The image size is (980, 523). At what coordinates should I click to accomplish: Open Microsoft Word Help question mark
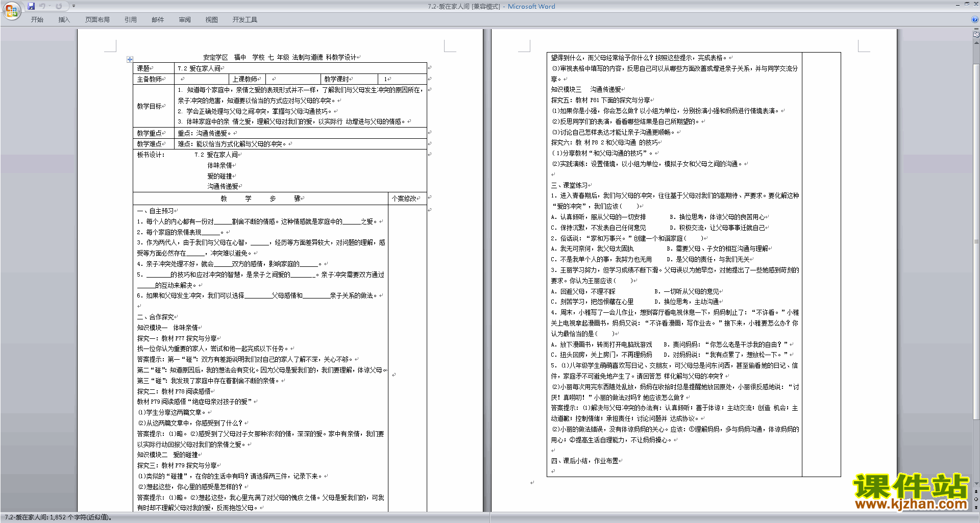pos(975,19)
